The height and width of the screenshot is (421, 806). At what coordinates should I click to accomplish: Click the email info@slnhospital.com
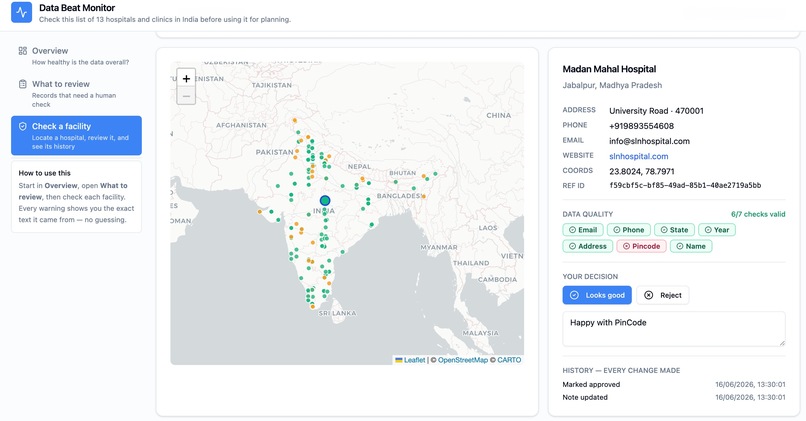coord(649,141)
